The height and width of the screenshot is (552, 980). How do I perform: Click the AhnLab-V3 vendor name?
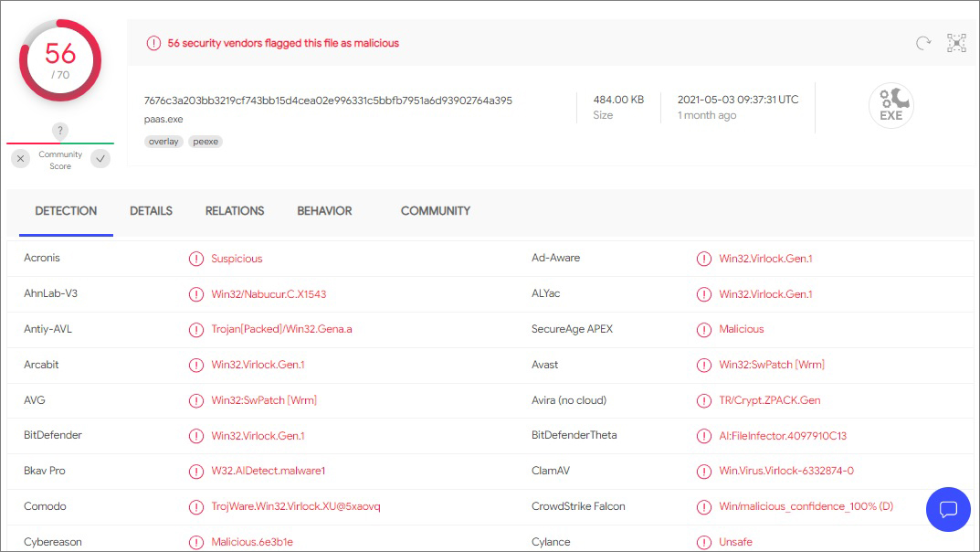[x=50, y=293]
